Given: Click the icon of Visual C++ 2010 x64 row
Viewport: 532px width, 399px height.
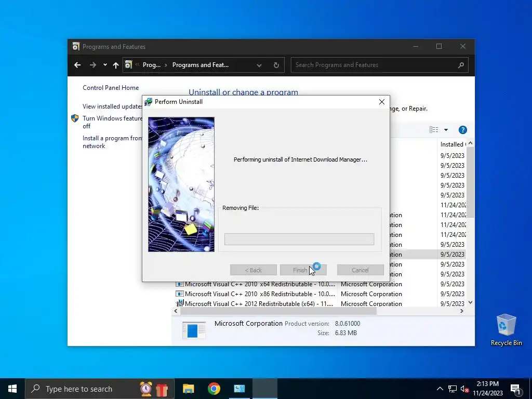Looking at the screenshot, I should [179, 284].
